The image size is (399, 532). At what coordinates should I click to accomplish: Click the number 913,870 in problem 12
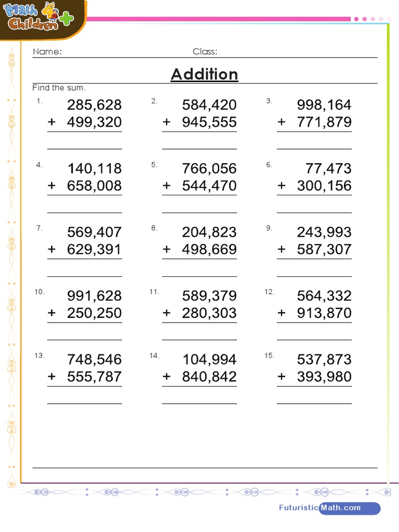[324, 313]
